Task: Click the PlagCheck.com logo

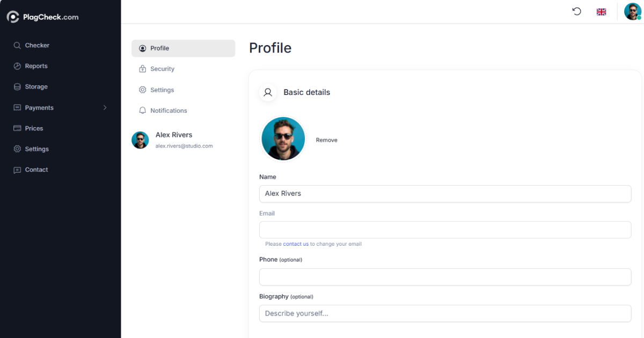Action: (42, 17)
